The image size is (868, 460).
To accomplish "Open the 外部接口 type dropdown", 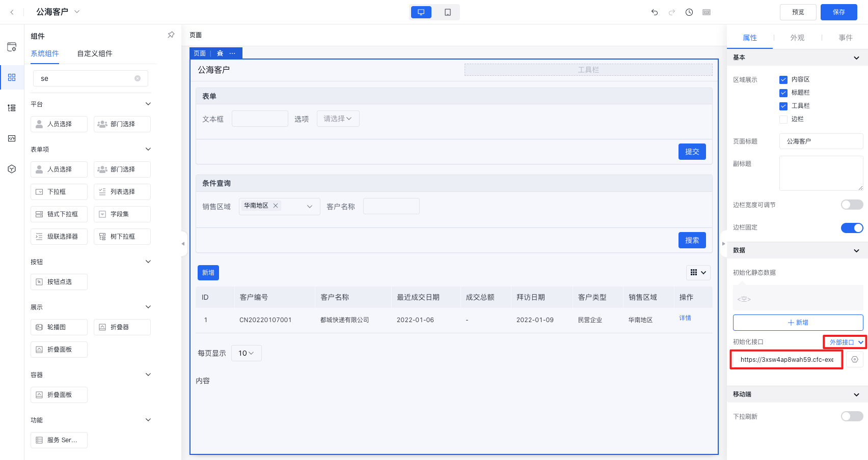I will (x=846, y=342).
